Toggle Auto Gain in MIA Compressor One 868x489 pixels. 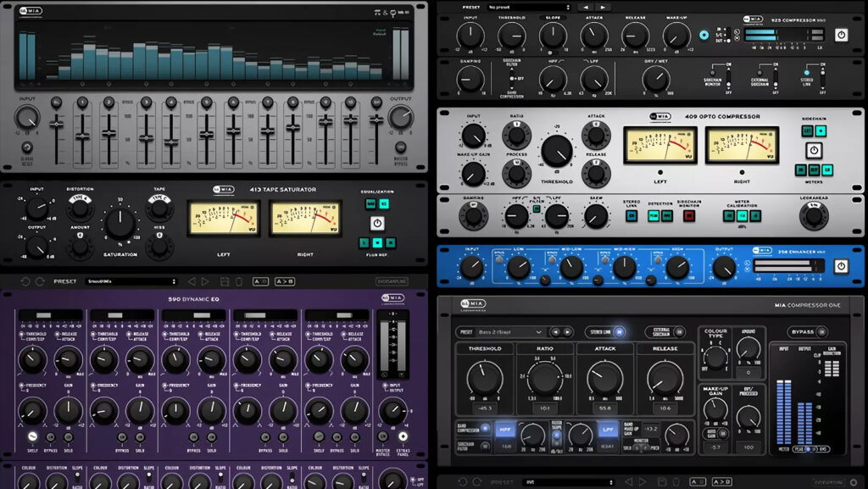pos(722,434)
